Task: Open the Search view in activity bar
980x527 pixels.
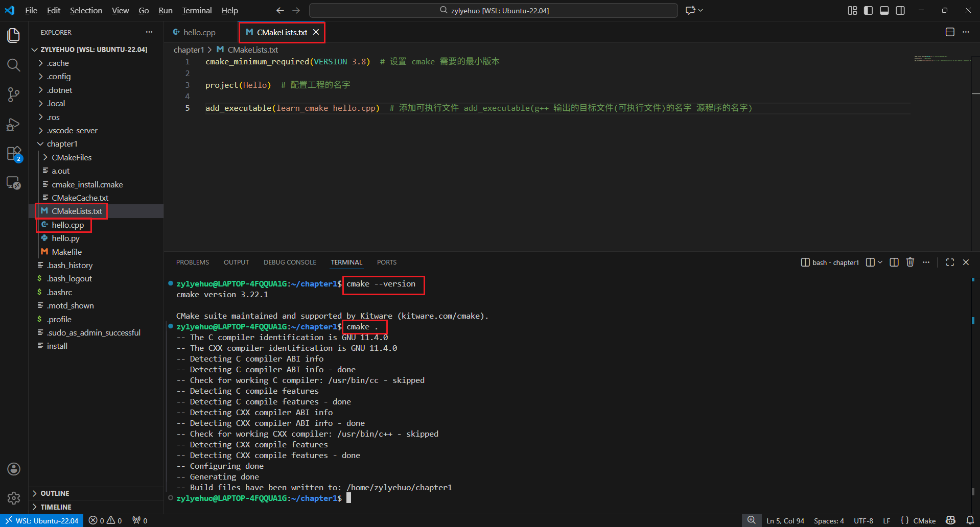Action: tap(14, 65)
